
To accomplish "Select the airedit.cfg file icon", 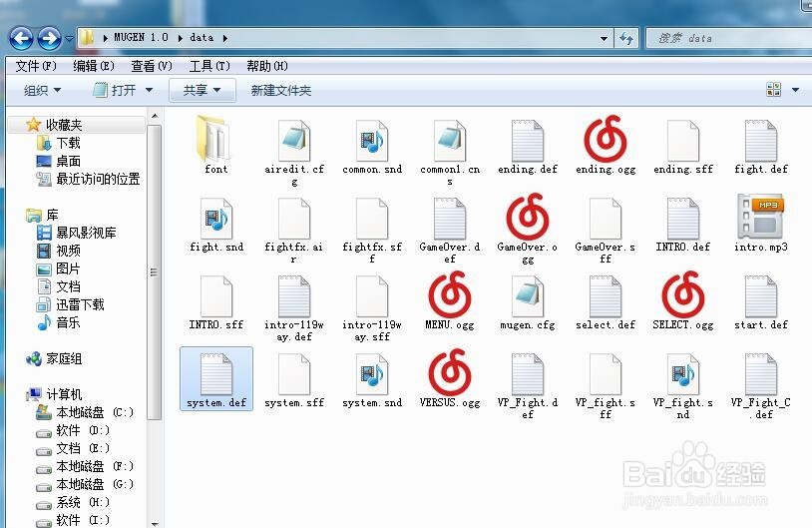I will [x=294, y=141].
